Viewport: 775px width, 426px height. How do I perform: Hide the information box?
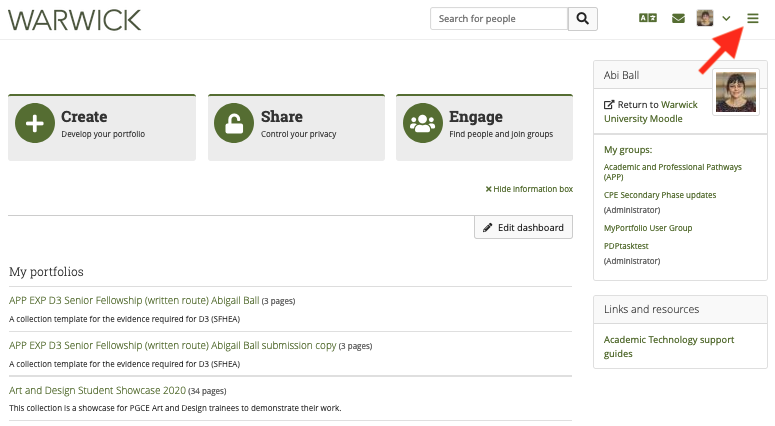(529, 189)
